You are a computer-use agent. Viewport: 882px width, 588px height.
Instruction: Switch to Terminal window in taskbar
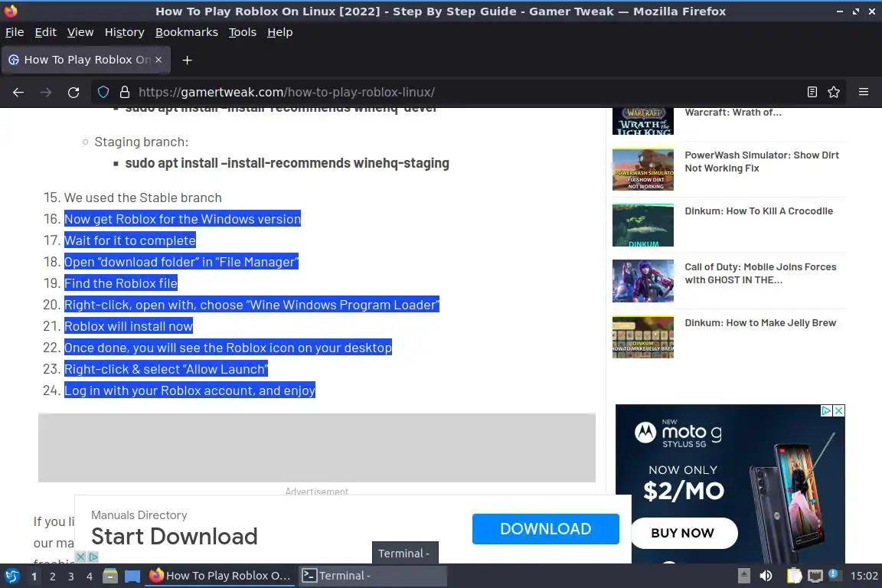(x=372, y=577)
